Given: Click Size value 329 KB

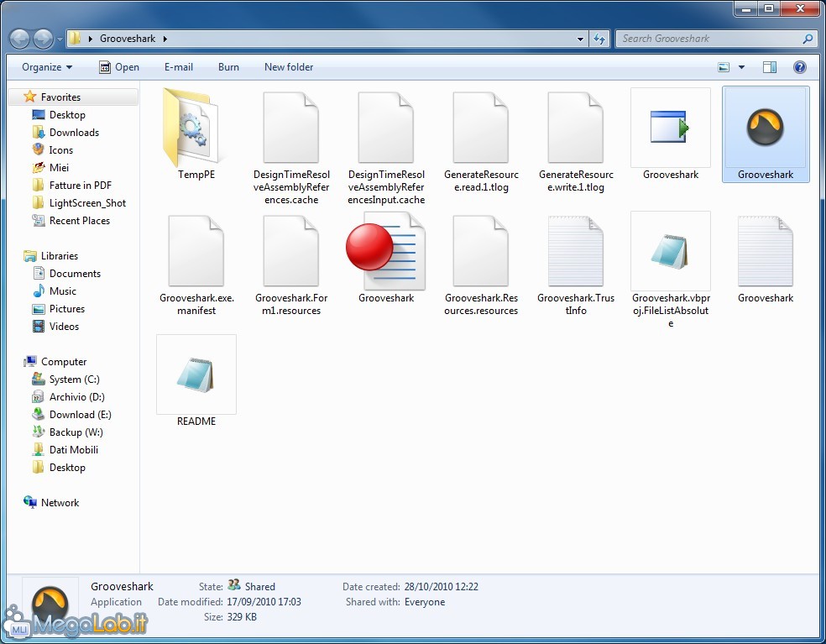Looking at the screenshot, I should click(242, 617).
